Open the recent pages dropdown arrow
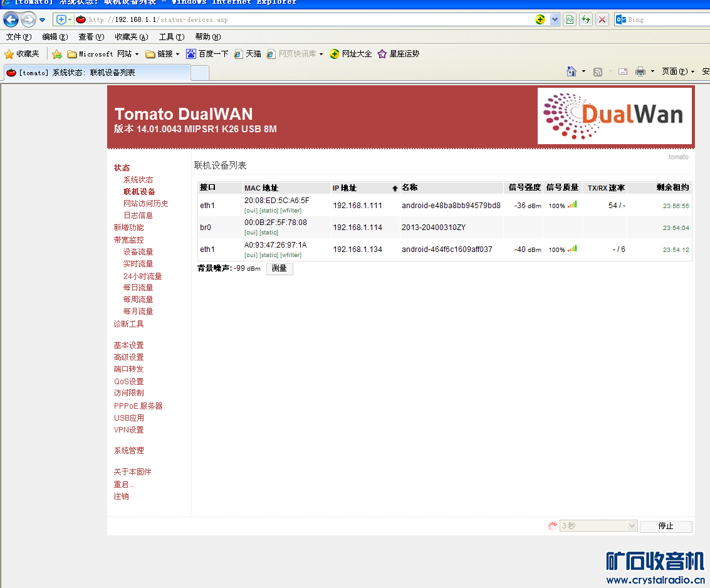 (x=42, y=20)
